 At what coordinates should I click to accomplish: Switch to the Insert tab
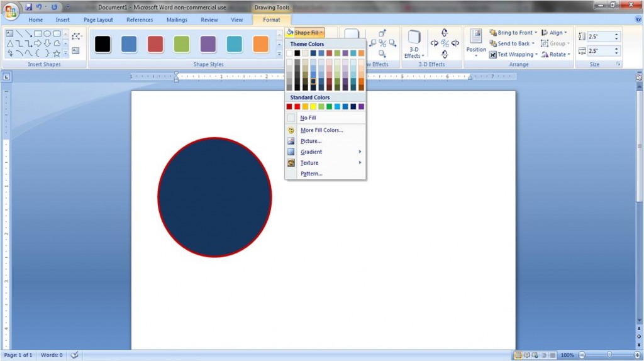point(62,19)
